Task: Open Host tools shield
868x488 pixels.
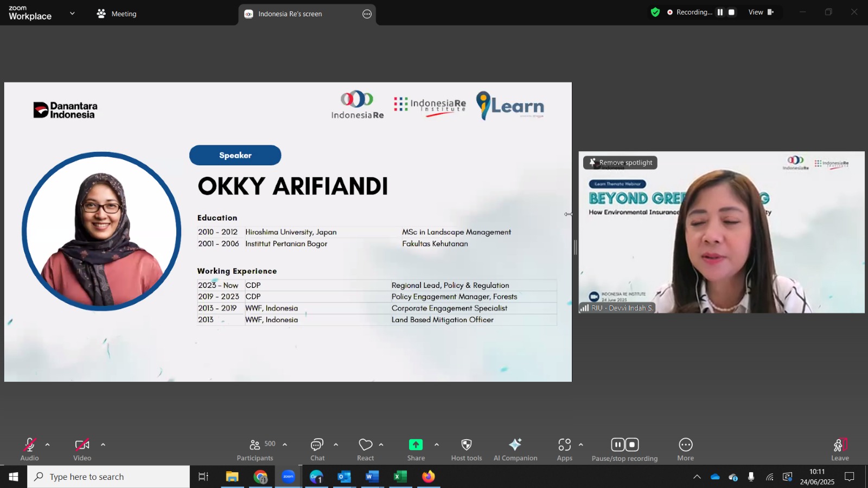Action: 466,450
